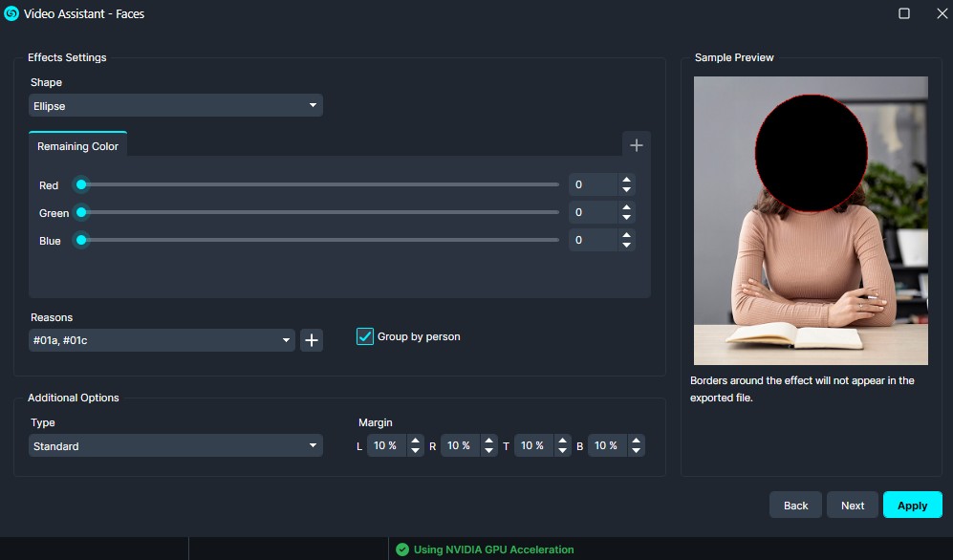The height and width of the screenshot is (560, 953).
Task: Decrease the top margin (T) value
Action: click(562, 451)
